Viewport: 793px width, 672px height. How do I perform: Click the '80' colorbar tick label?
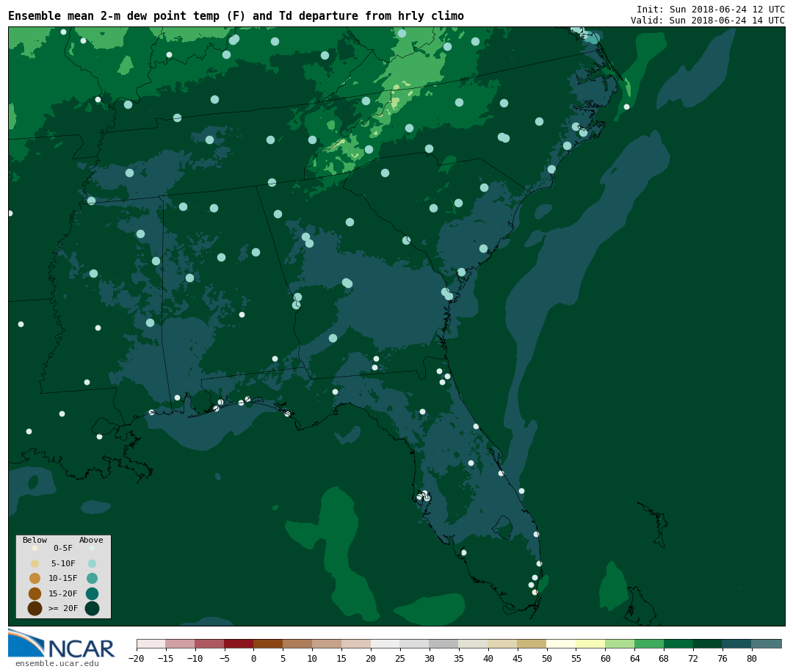(752, 658)
